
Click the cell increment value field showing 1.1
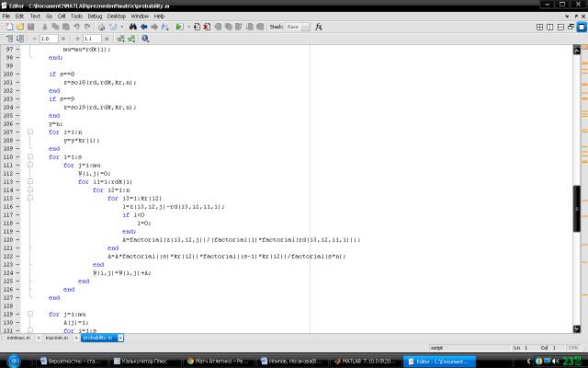click(92, 40)
